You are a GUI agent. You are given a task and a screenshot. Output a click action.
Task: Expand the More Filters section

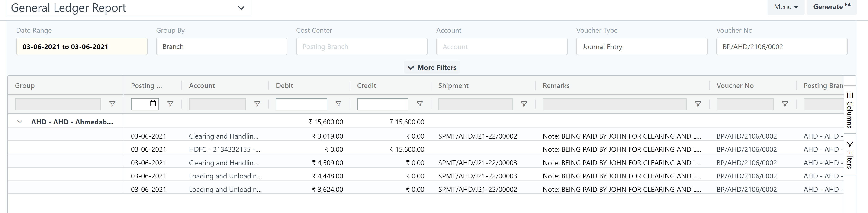(x=432, y=68)
